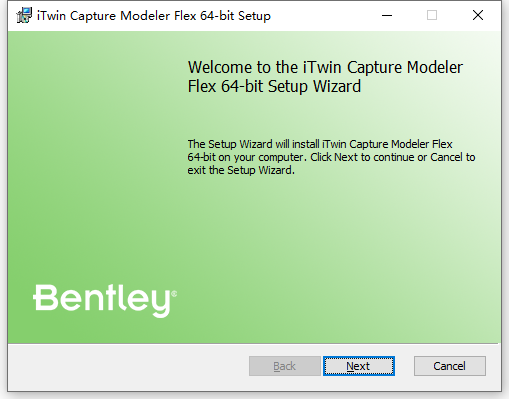Click the 'Welcome to the iTwin Capture Modeler' heading
Viewport: 509px width, 399px height.
[x=325, y=77]
